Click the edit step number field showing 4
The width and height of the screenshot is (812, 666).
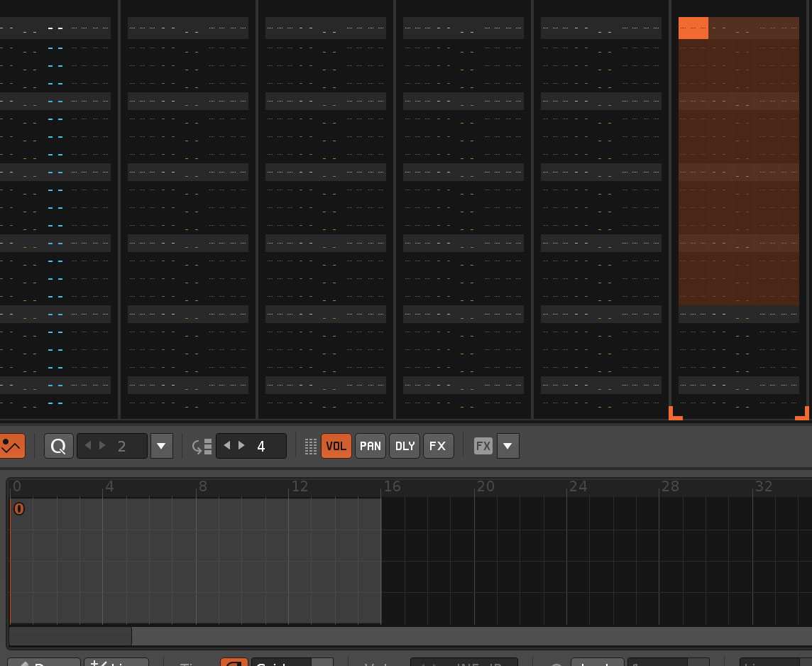click(262, 446)
